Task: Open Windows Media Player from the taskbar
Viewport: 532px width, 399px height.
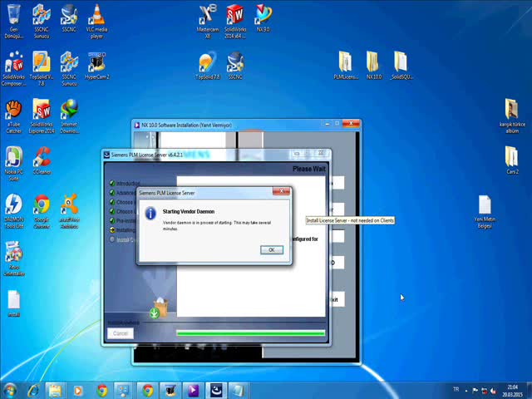Action: [77, 391]
